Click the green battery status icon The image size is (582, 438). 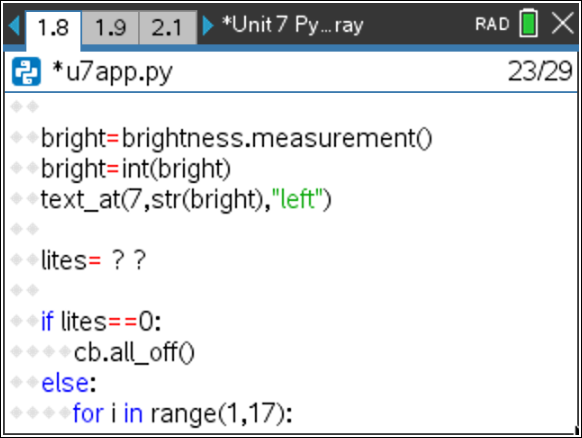(529, 23)
